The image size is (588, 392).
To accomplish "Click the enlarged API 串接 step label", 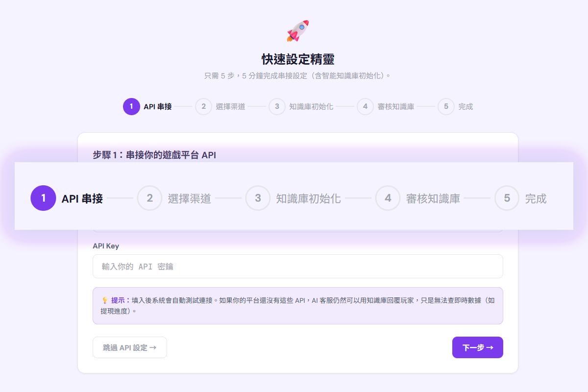I will pos(82,198).
